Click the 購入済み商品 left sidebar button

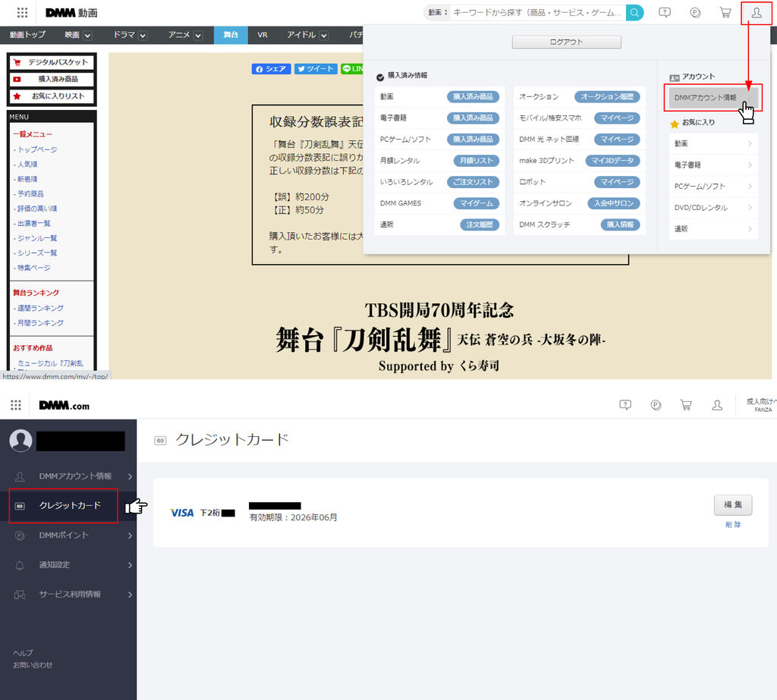tap(52, 80)
